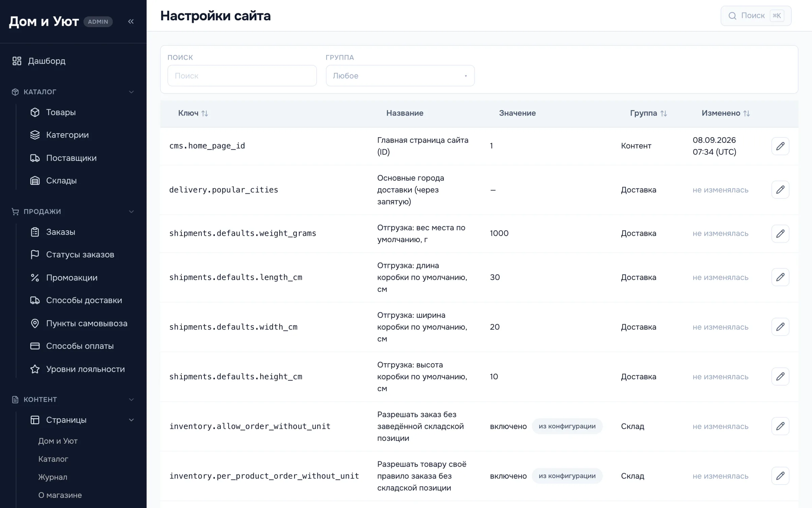
Task: Edit inventory.per_product_order_without_unit setting
Action: 780,476
